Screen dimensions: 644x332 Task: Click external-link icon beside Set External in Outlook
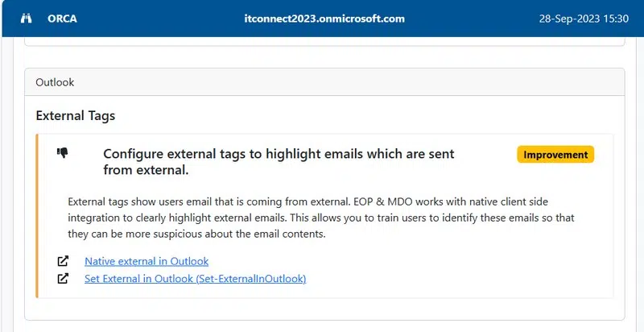coord(63,279)
